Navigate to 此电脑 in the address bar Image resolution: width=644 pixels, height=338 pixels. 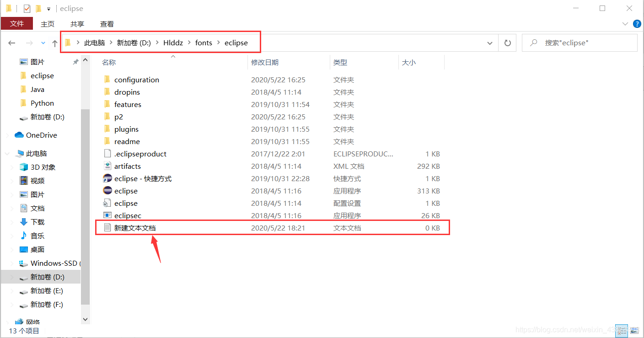tap(95, 43)
